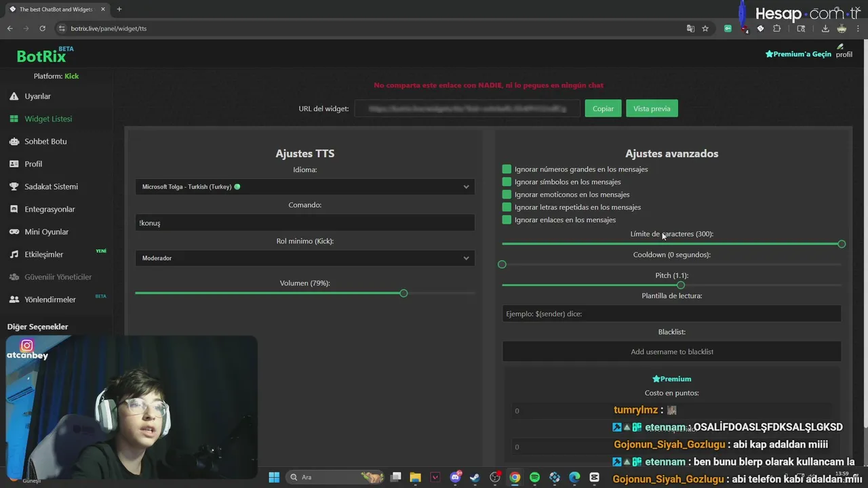The width and height of the screenshot is (868, 488).
Task: Click the Copiar button
Action: click(603, 108)
